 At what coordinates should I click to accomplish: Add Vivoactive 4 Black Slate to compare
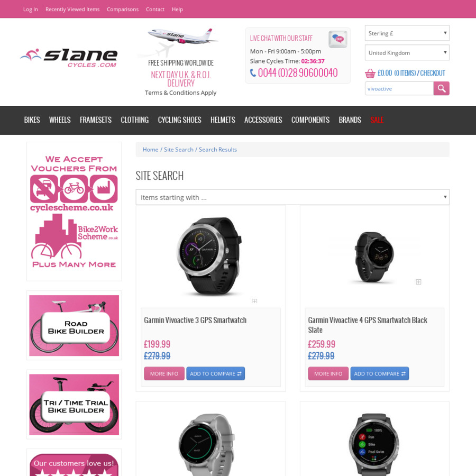coord(379,374)
